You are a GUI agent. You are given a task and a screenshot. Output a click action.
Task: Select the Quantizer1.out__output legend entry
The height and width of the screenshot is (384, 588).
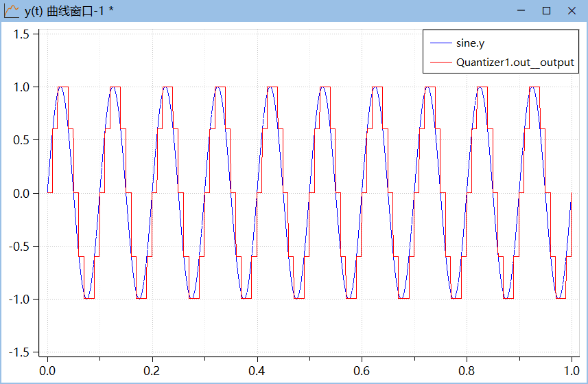tap(515, 62)
